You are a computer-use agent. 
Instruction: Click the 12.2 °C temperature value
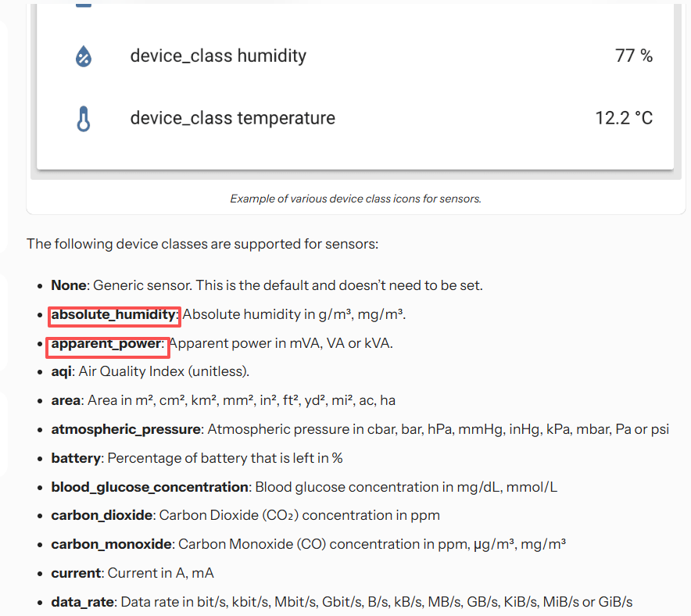pyautogui.click(x=624, y=117)
